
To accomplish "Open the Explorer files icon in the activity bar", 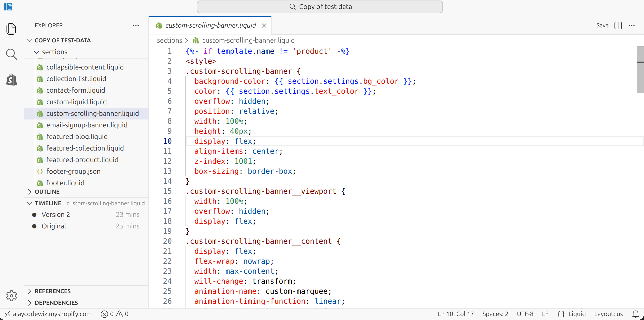I will (11, 29).
